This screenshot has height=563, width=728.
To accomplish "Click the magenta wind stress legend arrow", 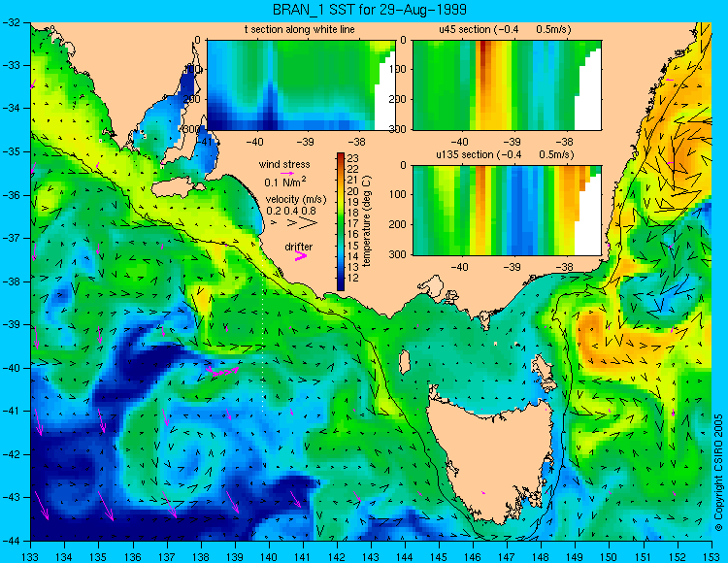I will pos(288,173).
